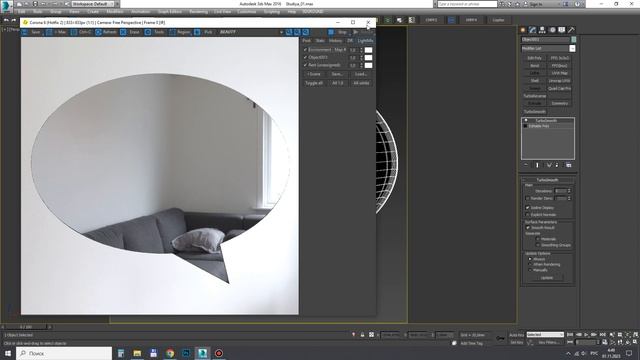Click the Pin Stack icon below modifier stack
The height and width of the screenshot is (360, 640).
click(526, 165)
